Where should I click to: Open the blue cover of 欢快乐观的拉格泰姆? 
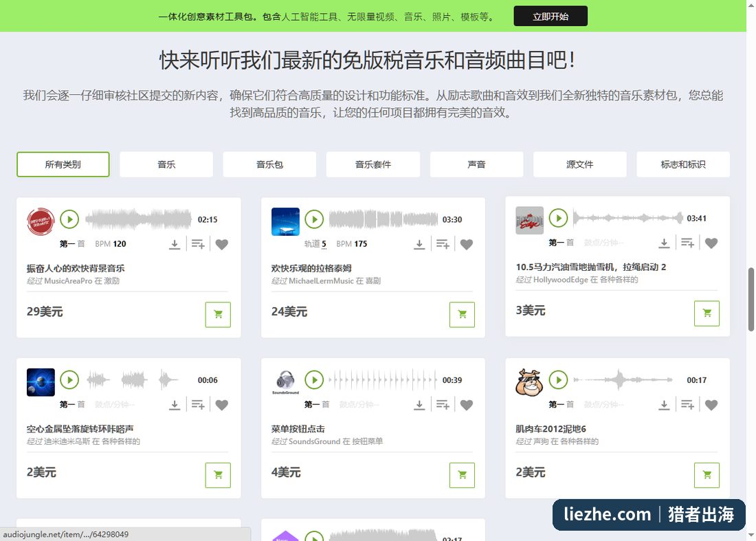pyautogui.click(x=285, y=222)
